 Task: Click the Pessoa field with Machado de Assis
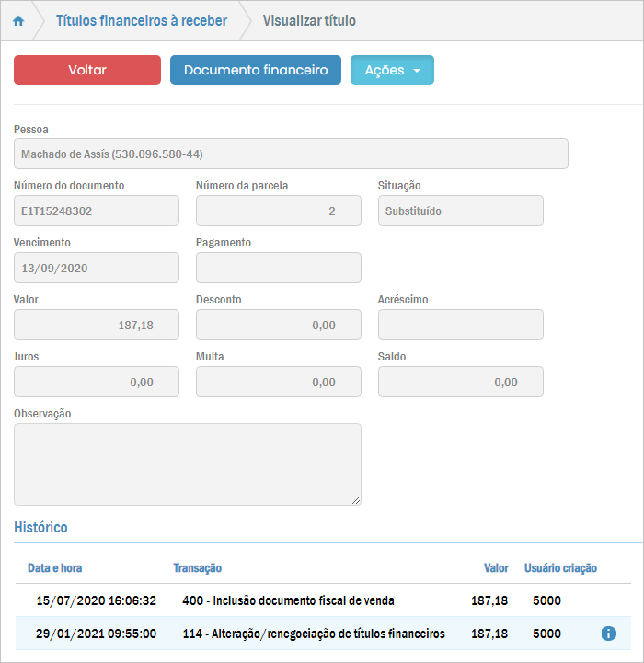[x=291, y=154]
